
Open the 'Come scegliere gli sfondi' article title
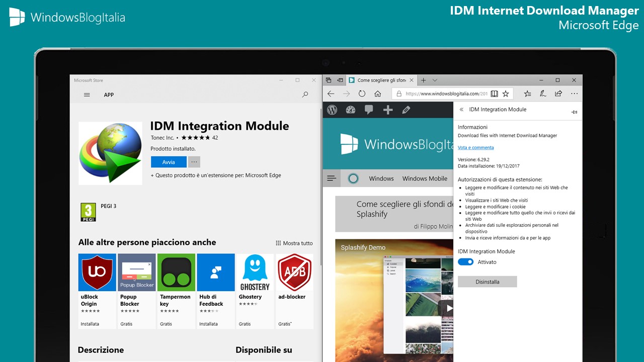(405, 209)
